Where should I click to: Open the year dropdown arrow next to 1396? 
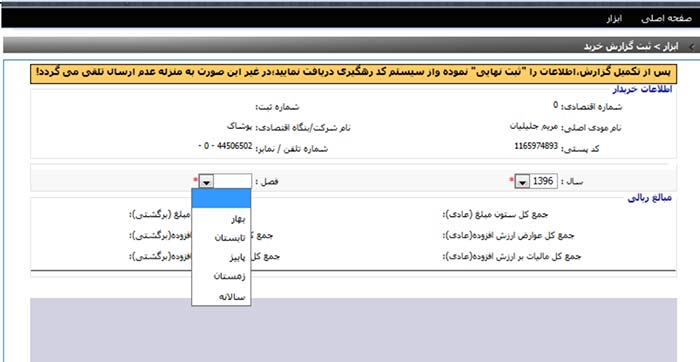[x=522, y=182]
